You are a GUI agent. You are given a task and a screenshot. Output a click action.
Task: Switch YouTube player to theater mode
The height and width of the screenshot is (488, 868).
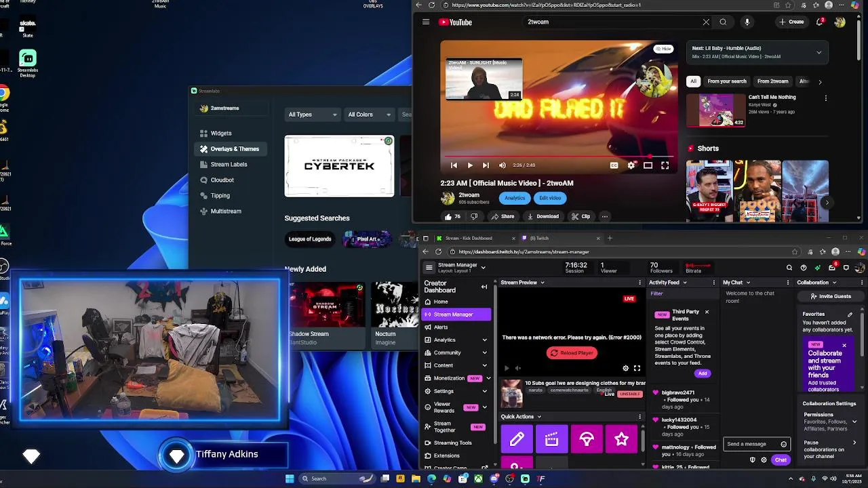pos(648,165)
